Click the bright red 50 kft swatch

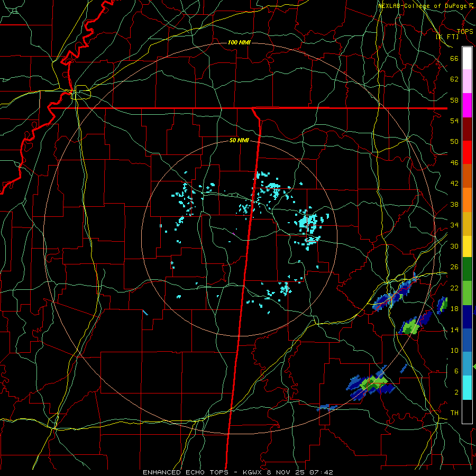point(467,152)
